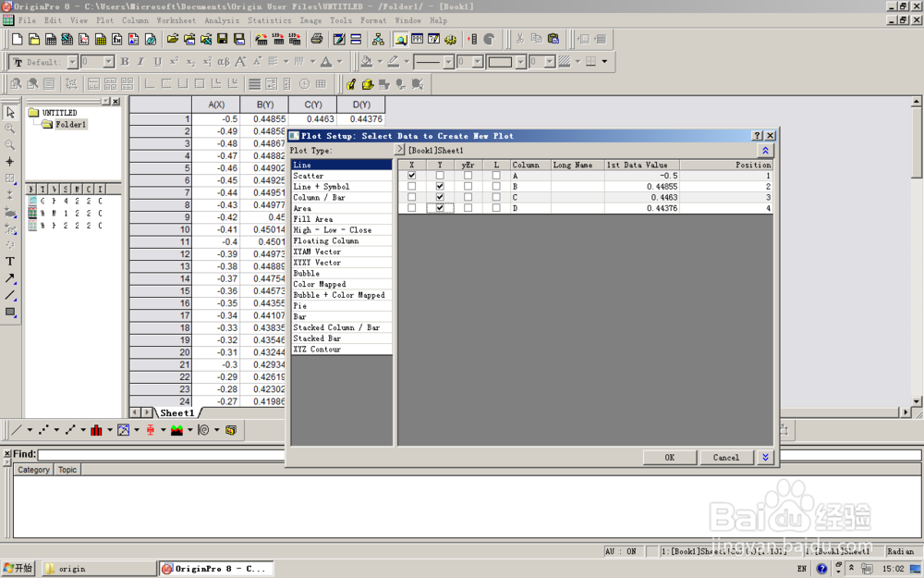Click the Save Project floppy icon

[222, 40]
